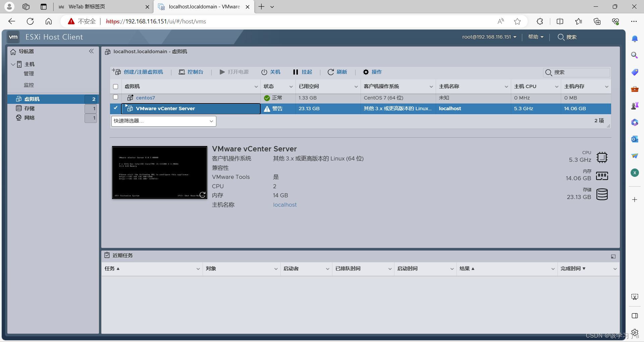Open the VMware vCenter Server VM link
Viewport: 644px width, 342px height.
click(x=165, y=109)
